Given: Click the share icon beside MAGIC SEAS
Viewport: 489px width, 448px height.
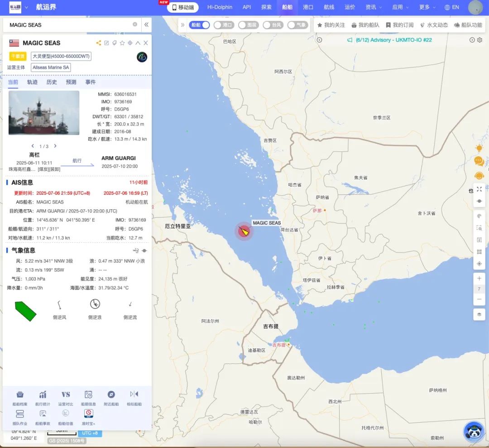Looking at the screenshot, I should (x=99, y=43).
